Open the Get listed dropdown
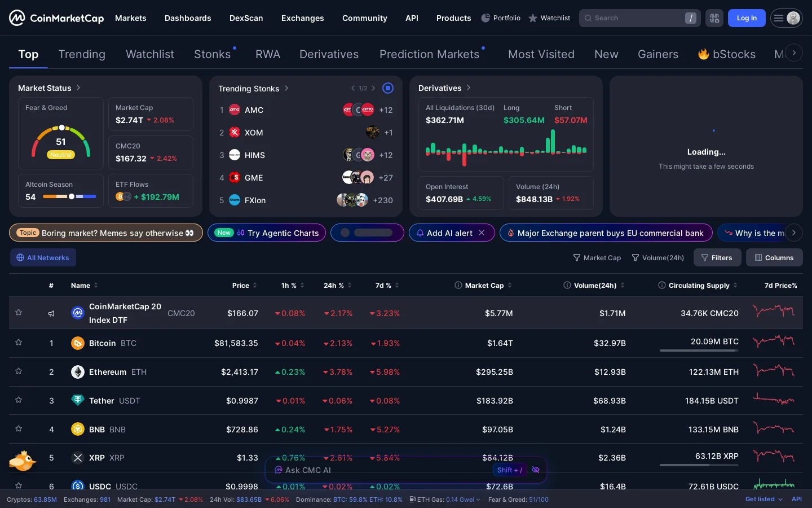The image size is (812, 508). (x=764, y=500)
